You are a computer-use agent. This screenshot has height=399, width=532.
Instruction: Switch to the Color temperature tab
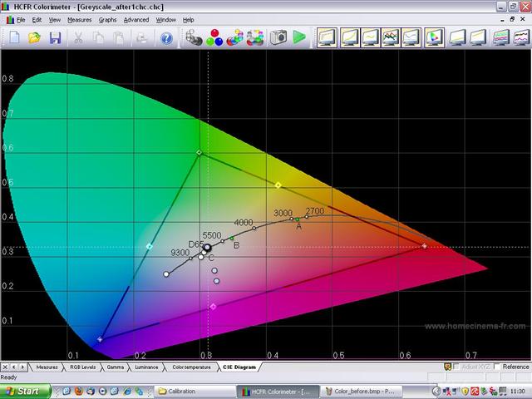[191, 367]
